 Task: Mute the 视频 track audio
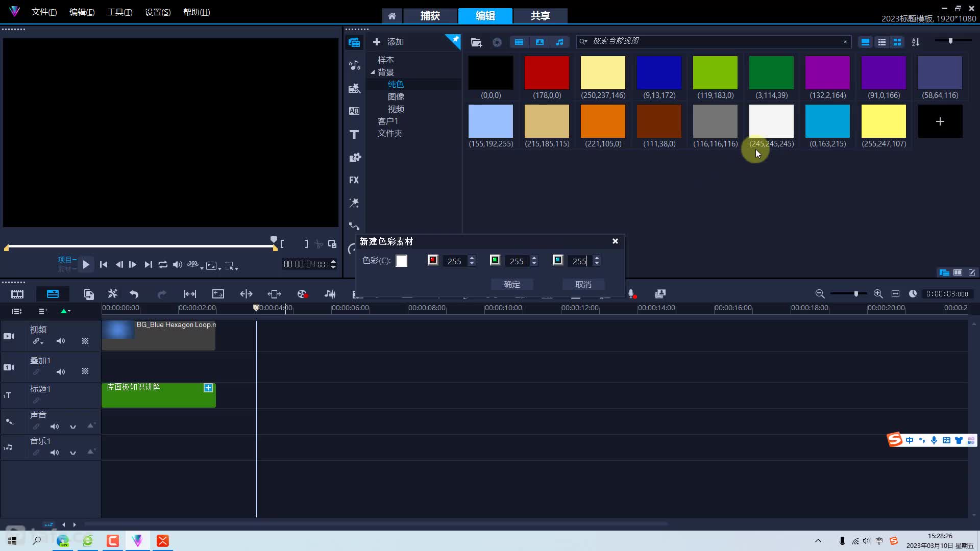coord(61,341)
